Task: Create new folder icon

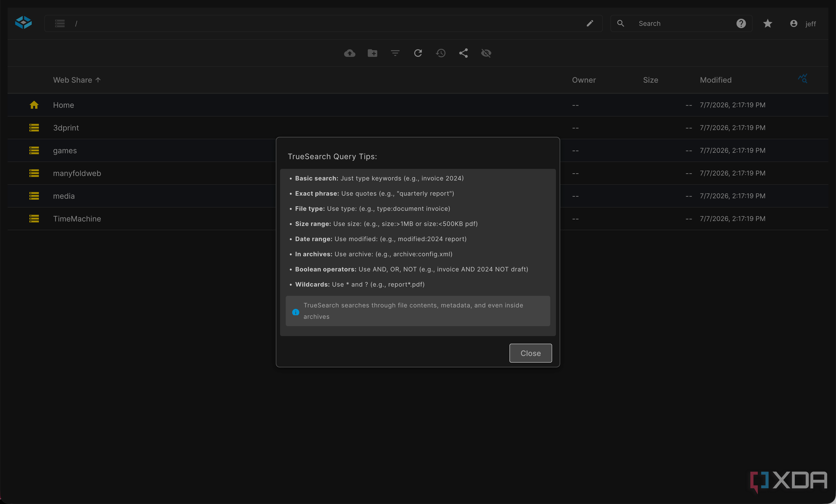Action: [372, 53]
